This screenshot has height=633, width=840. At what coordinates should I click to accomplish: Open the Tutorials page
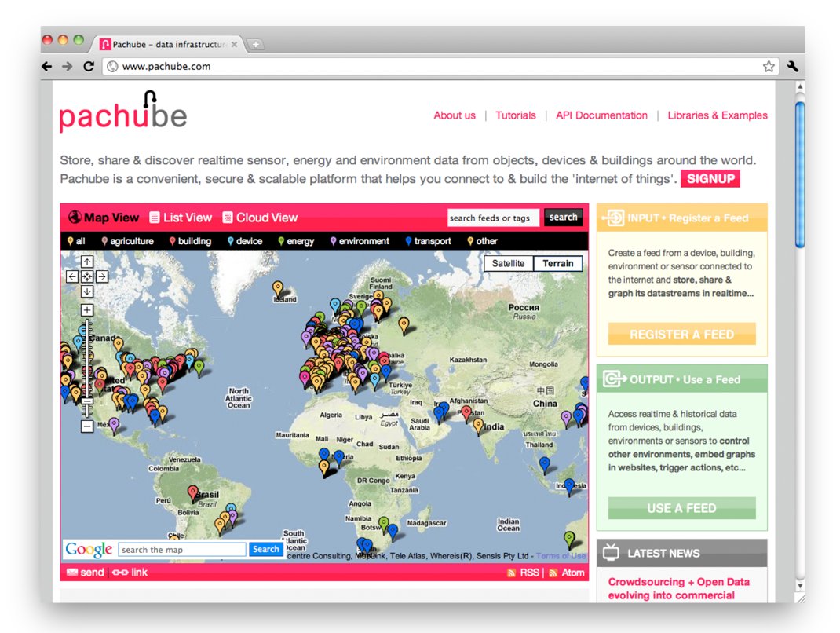pos(515,115)
